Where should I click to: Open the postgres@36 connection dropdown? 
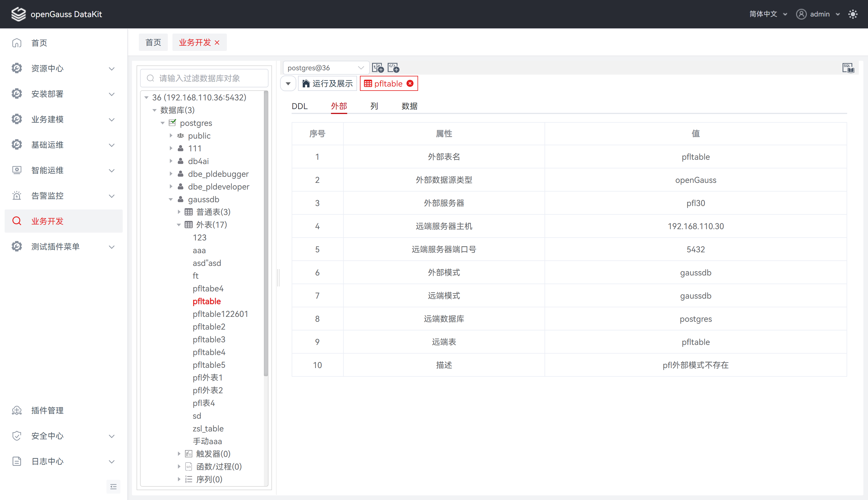(326, 68)
